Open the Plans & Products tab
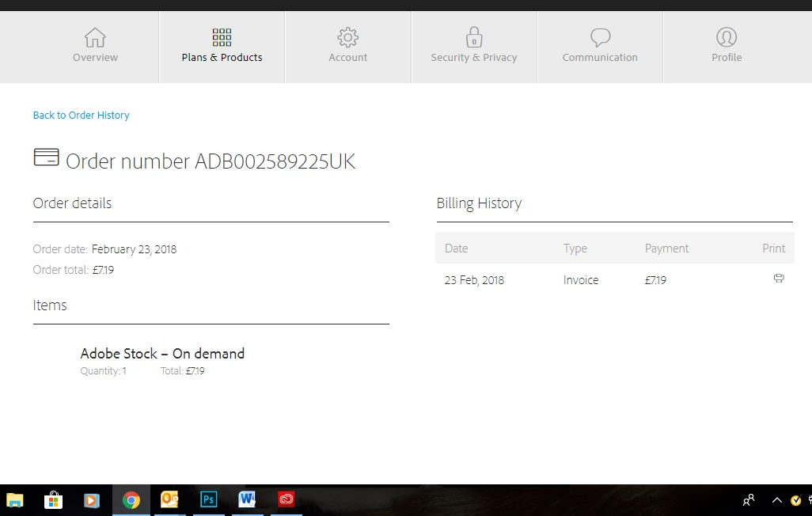This screenshot has height=516, width=812. point(222,46)
